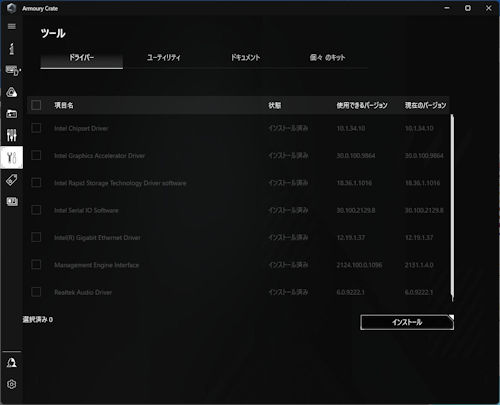This screenshot has width=500, height=405.
Task: Click available version 2124.100.0.1096
Action: pos(359,265)
